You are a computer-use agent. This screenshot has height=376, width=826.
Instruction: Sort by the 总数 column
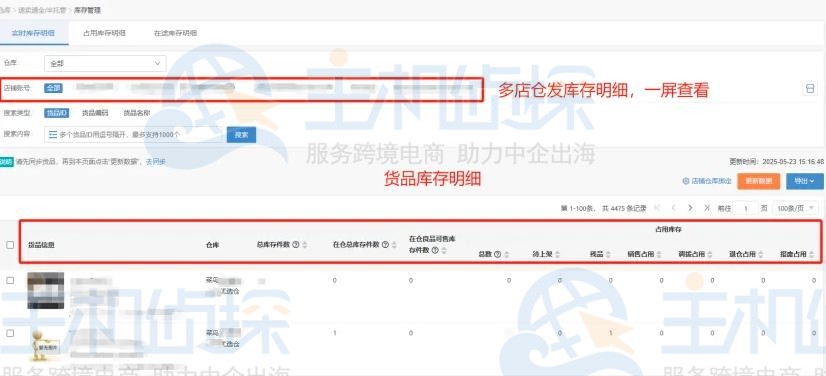[x=506, y=254]
